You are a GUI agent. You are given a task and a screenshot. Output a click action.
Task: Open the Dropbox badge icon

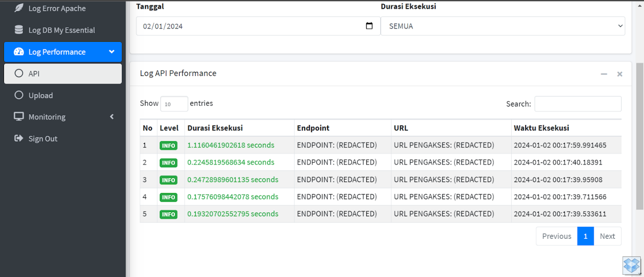pos(632,265)
